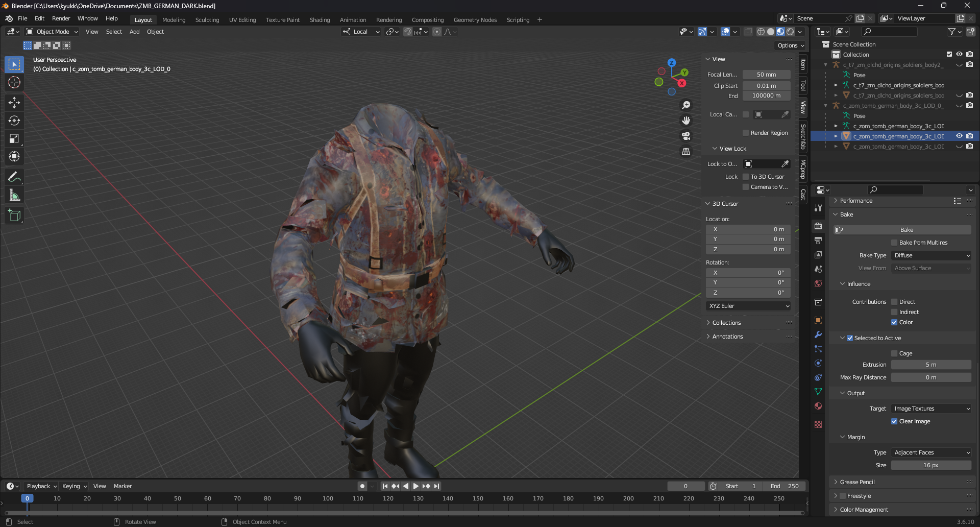980x527 pixels.
Task: Enable the Indirect contribution checkbox
Action: coord(894,312)
